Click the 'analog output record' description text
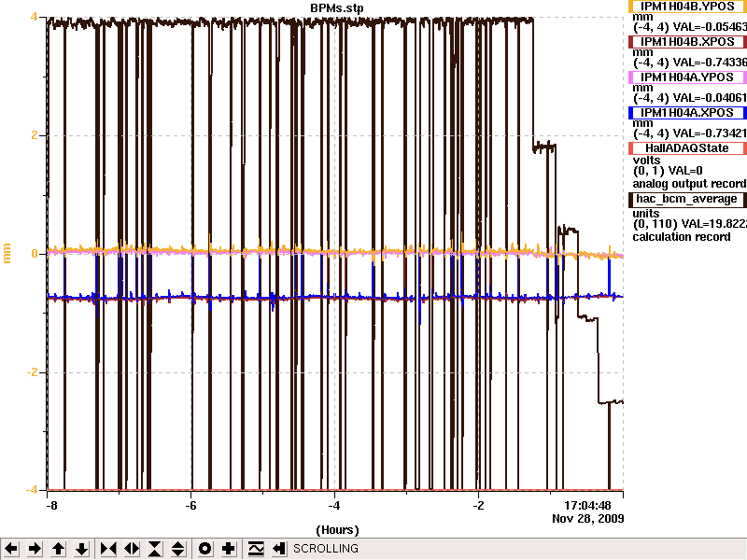This screenshot has width=747, height=560. coord(689,184)
